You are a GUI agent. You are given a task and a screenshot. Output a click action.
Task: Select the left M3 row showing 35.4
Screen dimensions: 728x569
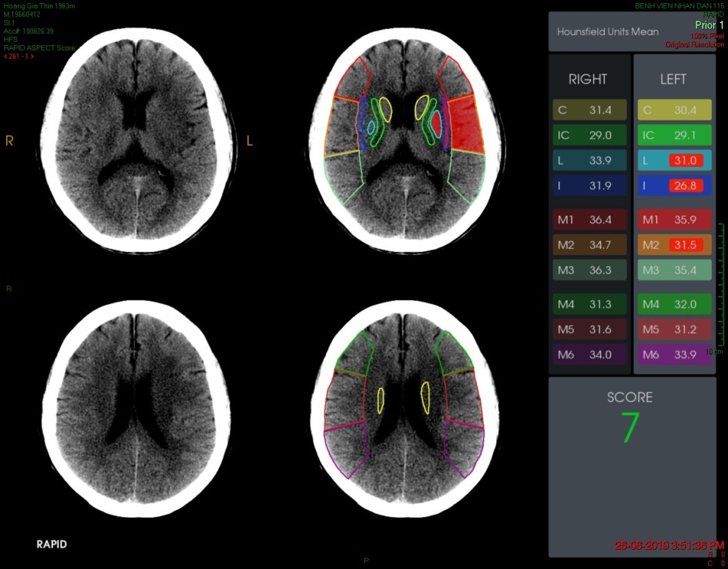pyautogui.click(x=674, y=270)
